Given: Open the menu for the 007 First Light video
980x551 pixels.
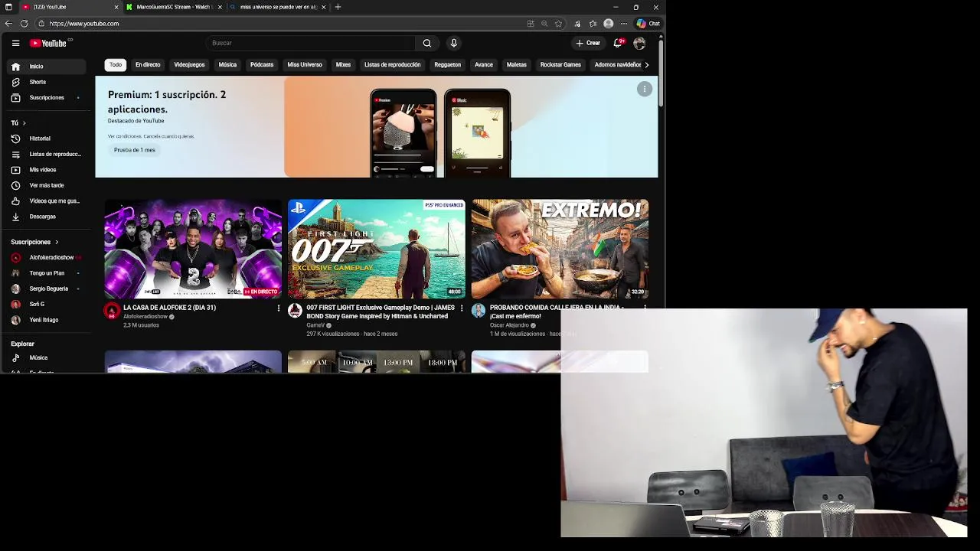Looking at the screenshot, I should click(x=462, y=308).
